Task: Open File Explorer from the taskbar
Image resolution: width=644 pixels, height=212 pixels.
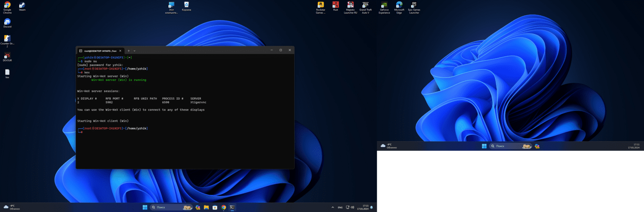Action: [206, 208]
